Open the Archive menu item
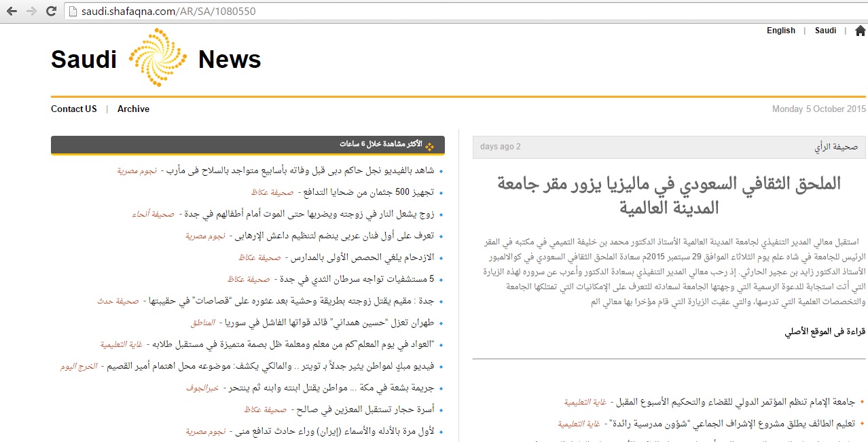 tap(133, 109)
